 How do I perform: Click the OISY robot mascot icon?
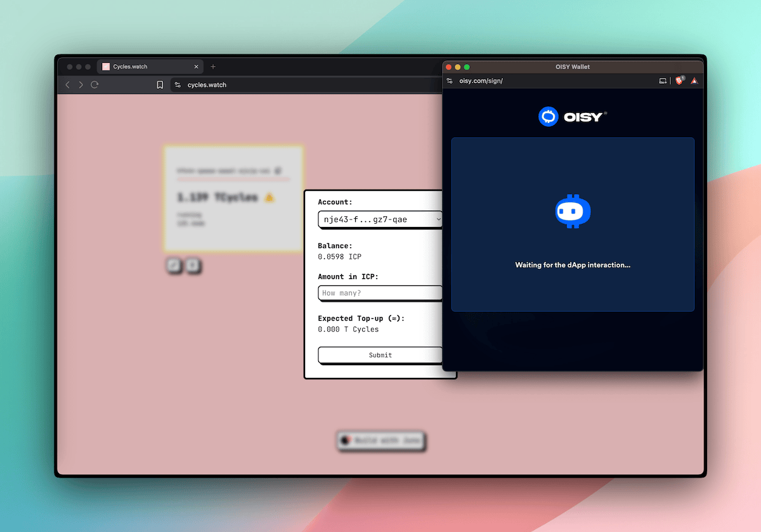[573, 212]
